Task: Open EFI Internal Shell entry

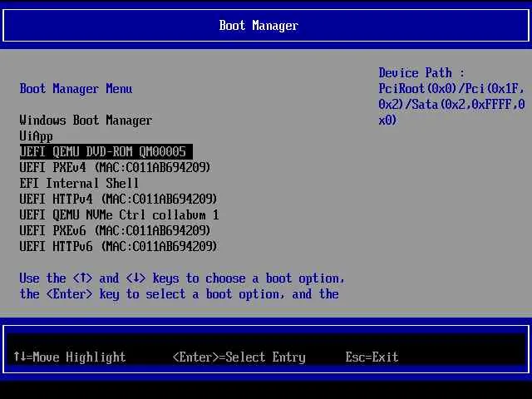Action: pos(79,184)
